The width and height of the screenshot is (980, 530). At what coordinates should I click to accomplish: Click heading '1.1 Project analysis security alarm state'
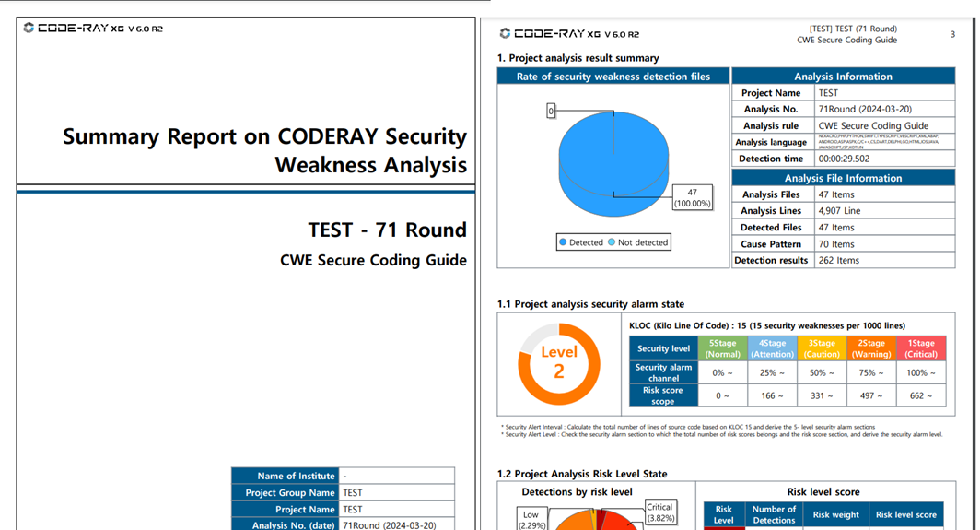(x=590, y=304)
